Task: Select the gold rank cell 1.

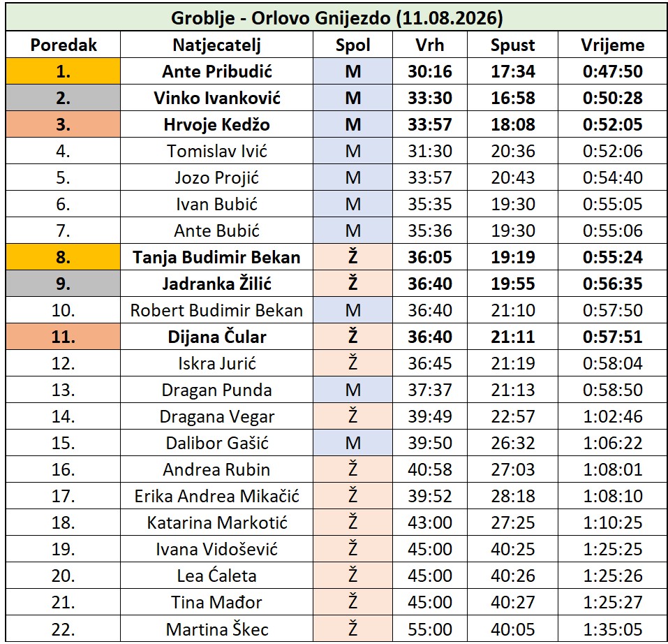Action: tap(64, 71)
